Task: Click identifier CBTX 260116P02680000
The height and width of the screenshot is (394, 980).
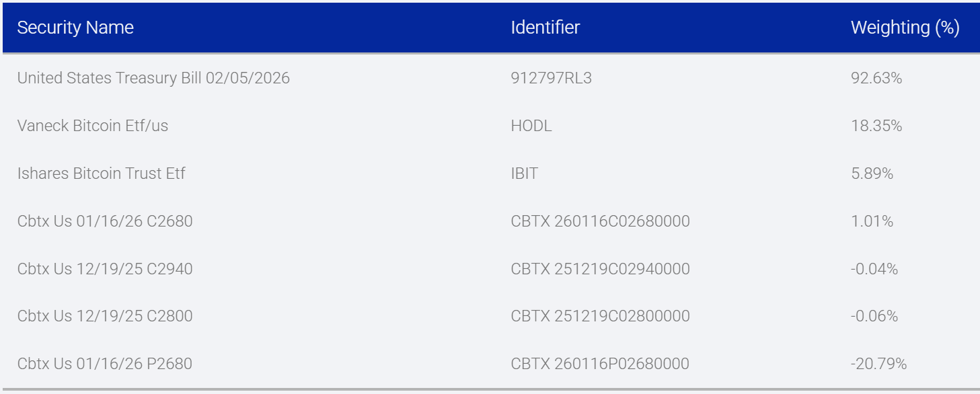Action: (x=600, y=364)
